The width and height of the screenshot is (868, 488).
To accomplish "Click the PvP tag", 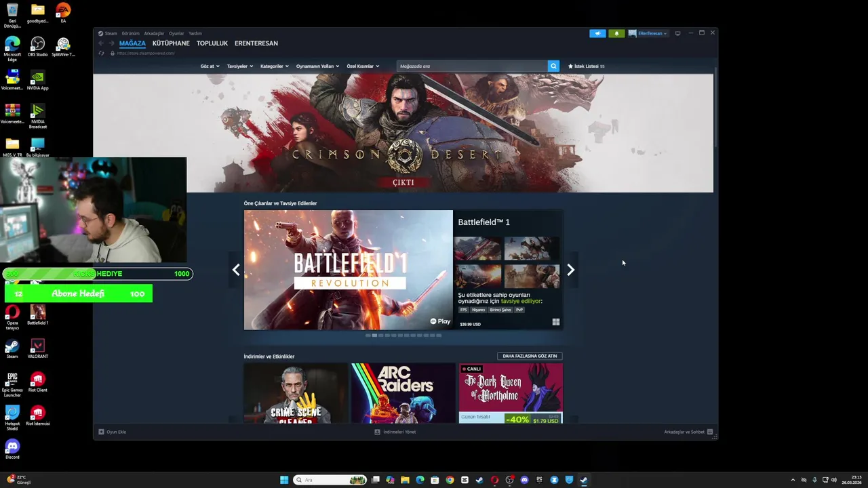I will coord(519,310).
